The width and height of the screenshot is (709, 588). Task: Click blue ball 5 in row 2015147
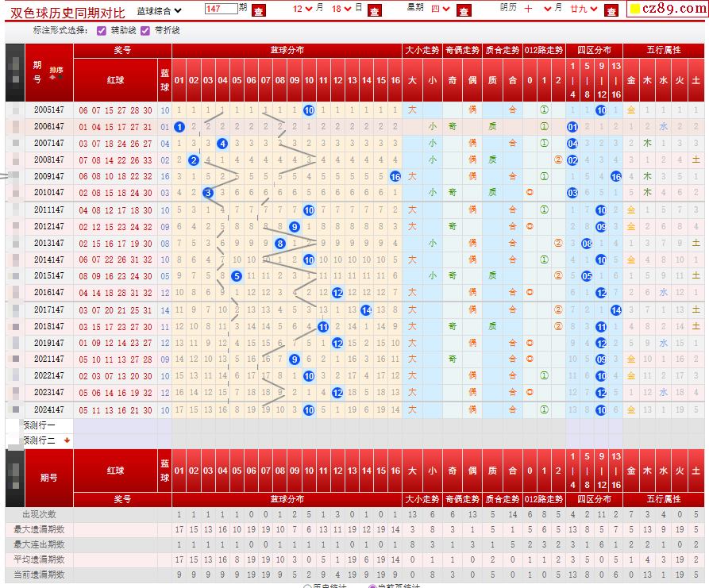tap(237, 276)
